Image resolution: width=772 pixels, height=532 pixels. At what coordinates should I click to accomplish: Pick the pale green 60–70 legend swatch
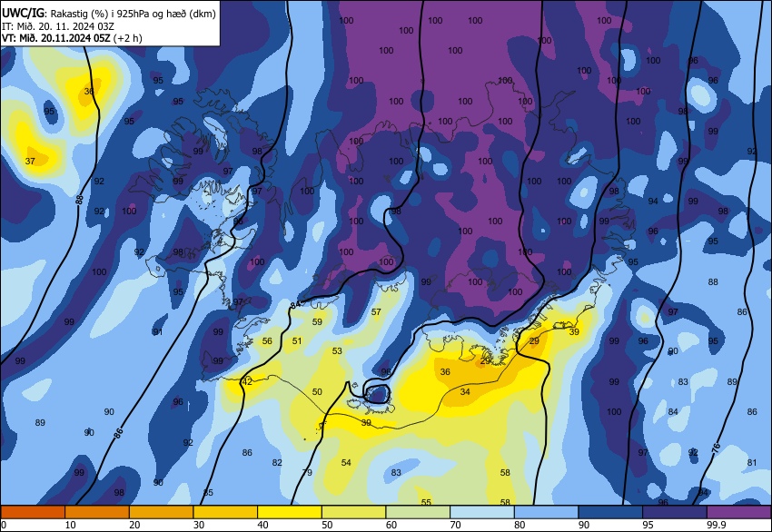tap(418, 512)
